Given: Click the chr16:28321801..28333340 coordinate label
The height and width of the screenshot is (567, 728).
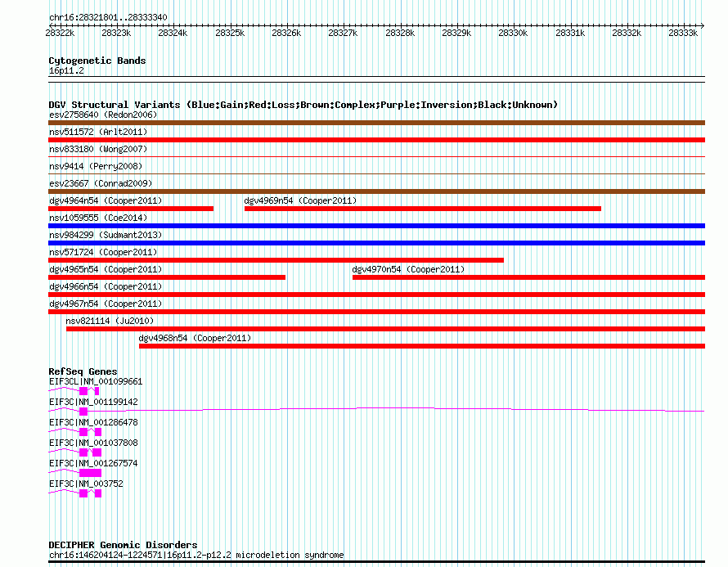Looking at the screenshot, I should pos(108,18).
